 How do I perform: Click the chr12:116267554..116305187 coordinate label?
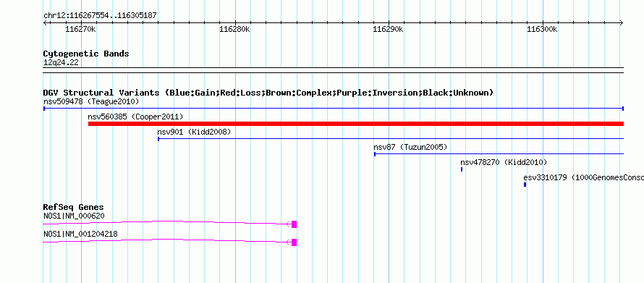coord(100,16)
